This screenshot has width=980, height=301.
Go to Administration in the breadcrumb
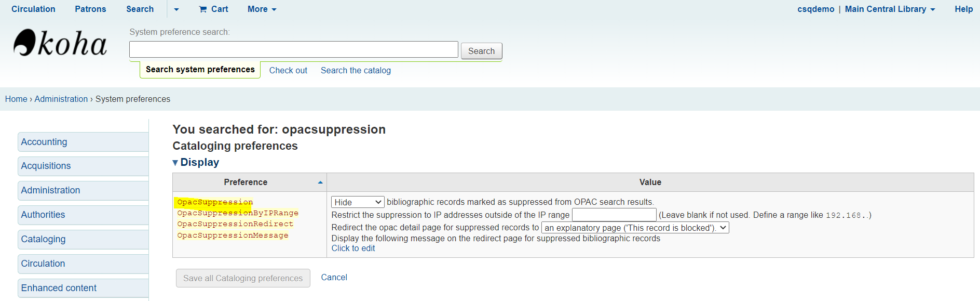tap(61, 99)
